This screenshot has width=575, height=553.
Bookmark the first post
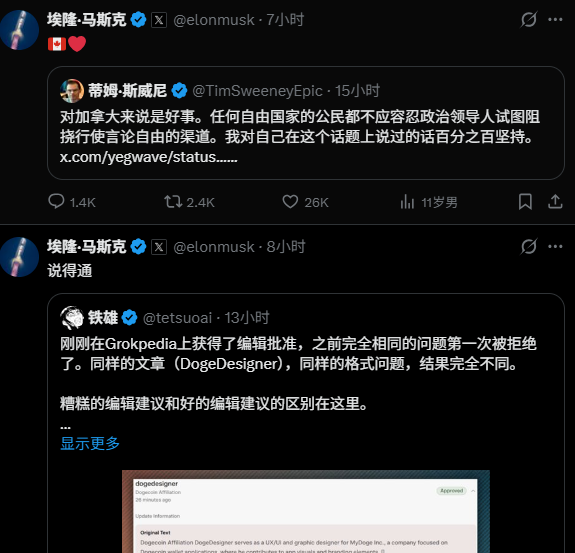click(525, 201)
